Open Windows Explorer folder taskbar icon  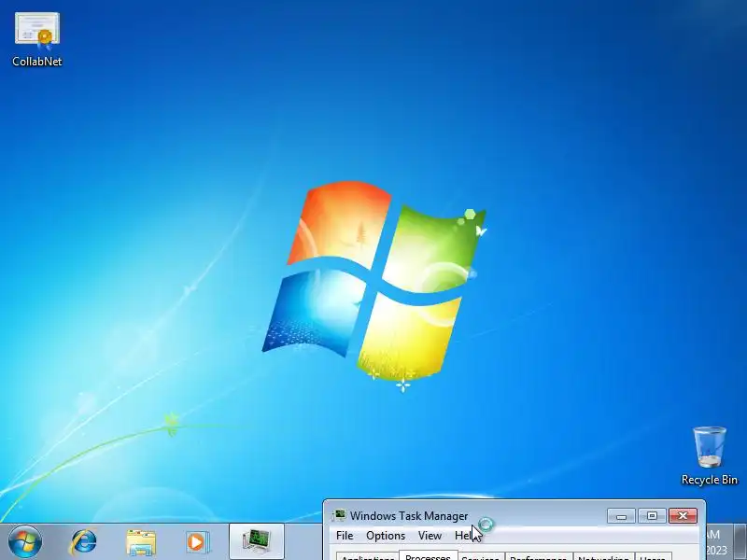pos(141,542)
